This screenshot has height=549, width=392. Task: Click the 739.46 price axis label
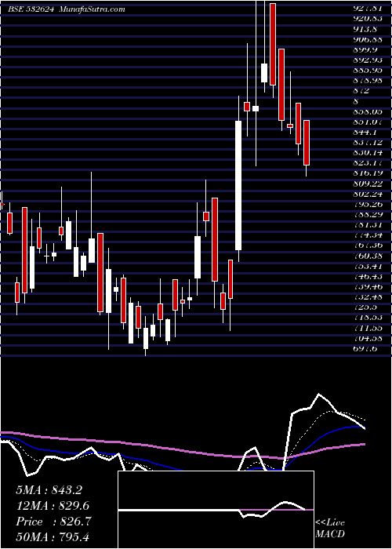pyautogui.click(x=368, y=287)
